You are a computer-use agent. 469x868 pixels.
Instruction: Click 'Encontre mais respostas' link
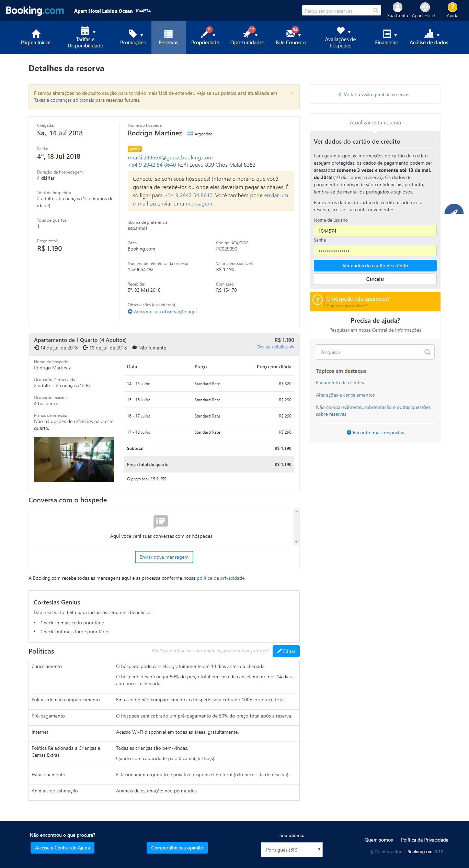(x=375, y=433)
